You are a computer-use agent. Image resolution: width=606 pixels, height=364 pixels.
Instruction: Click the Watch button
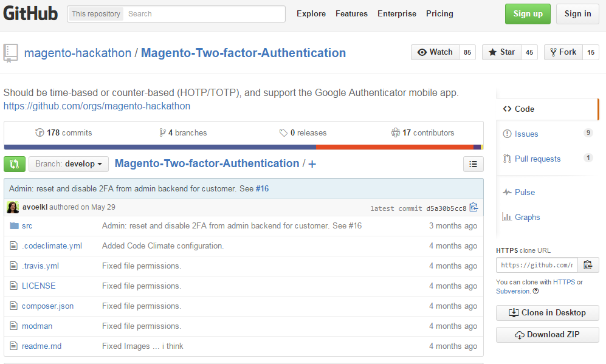tap(435, 52)
